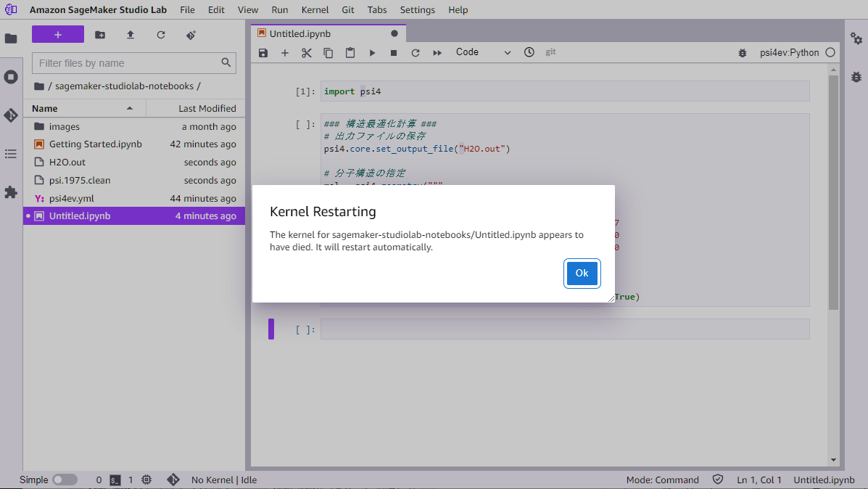This screenshot has width=868, height=489.
Task: Select Untitled.ipynb in file list
Action: 134,216
